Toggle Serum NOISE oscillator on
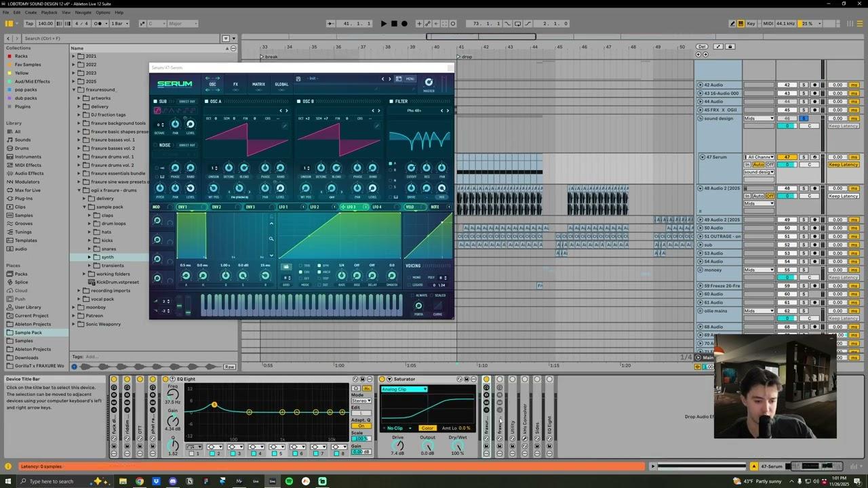 coord(155,145)
